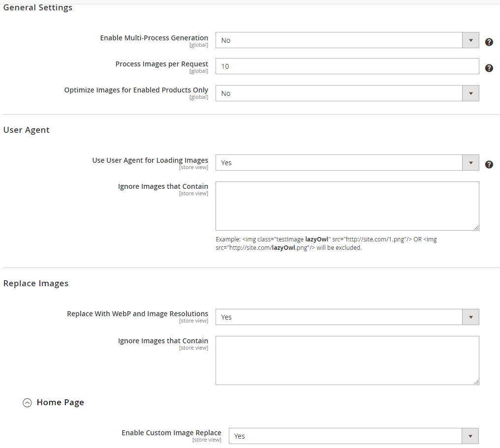Grab resize handle of User Agent ignore textarea
The image size is (500, 448).
(x=476, y=228)
